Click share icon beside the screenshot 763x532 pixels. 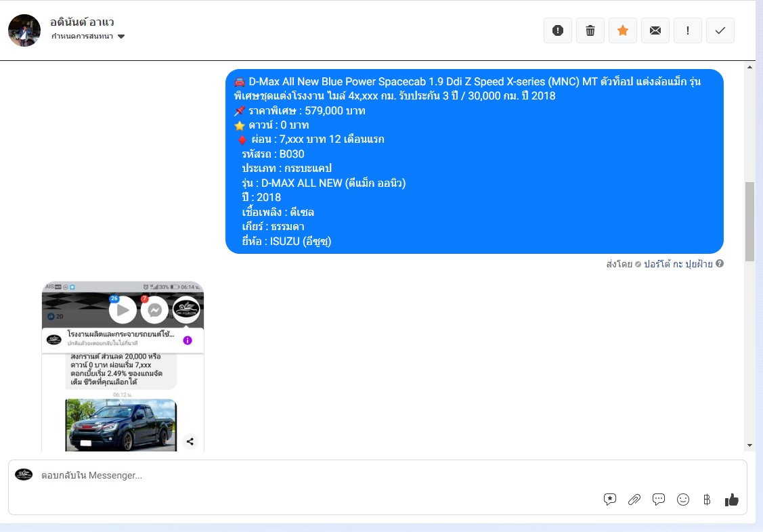[190, 441]
